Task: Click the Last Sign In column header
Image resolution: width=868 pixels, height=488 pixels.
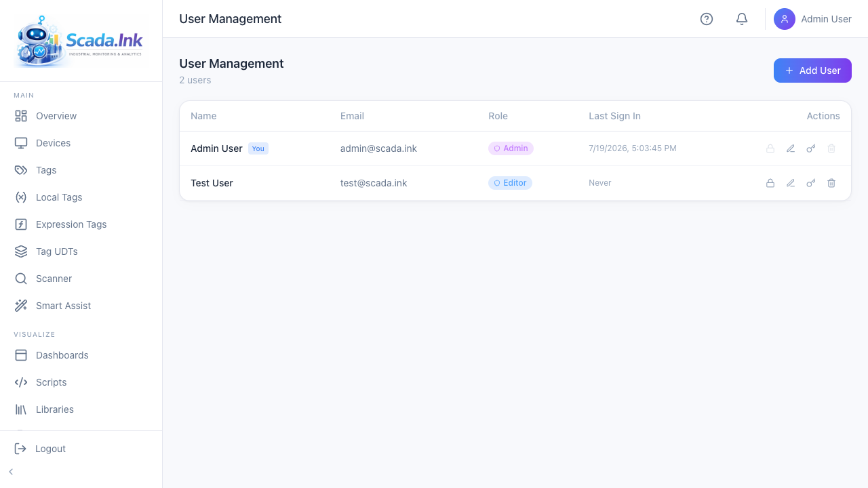Action: 614,116
